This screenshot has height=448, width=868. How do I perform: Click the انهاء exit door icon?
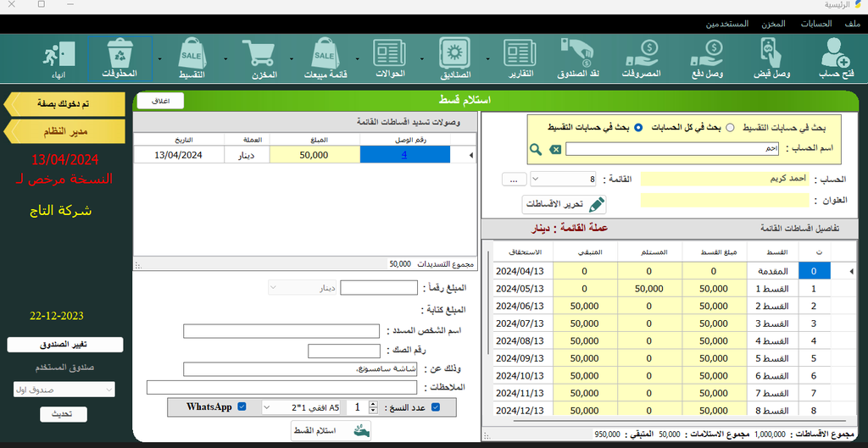tap(58, 58)
